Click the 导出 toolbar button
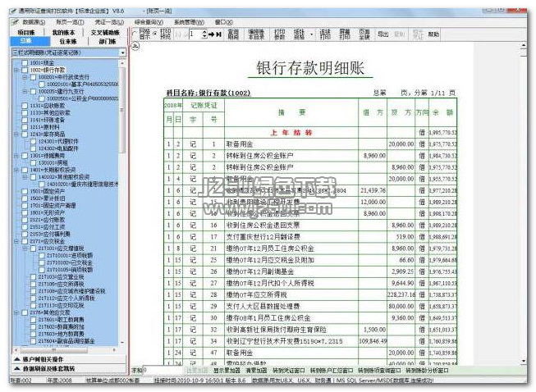Viewport: 536px width, 392px height. pos(383,34)
